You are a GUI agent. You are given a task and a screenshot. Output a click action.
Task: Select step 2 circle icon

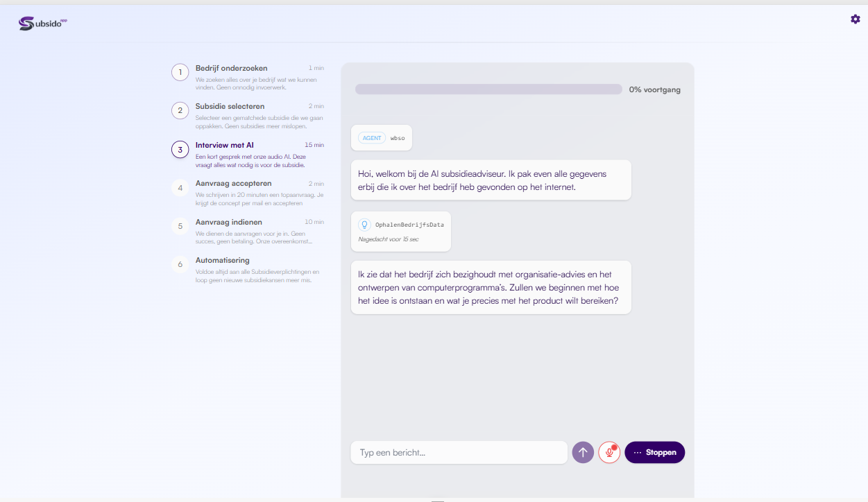pyautogui.click(x=180, y=110)
